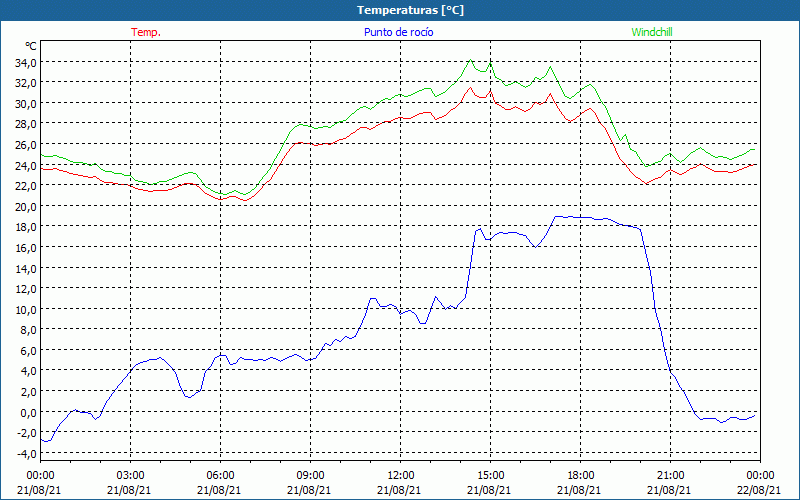Viewport: 800px width, 500px height.
Task: Click the '21/08/21' date under 12:00
Action: pos(399,490)
